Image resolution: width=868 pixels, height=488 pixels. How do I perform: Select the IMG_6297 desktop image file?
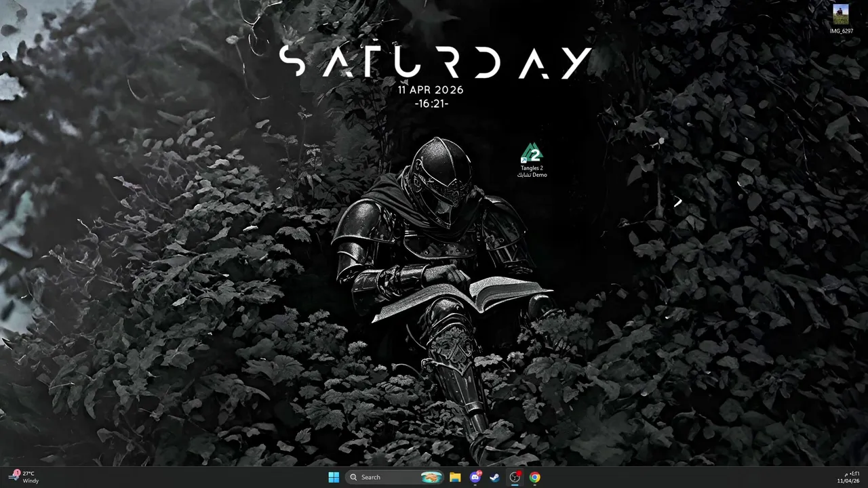[841, 20]
